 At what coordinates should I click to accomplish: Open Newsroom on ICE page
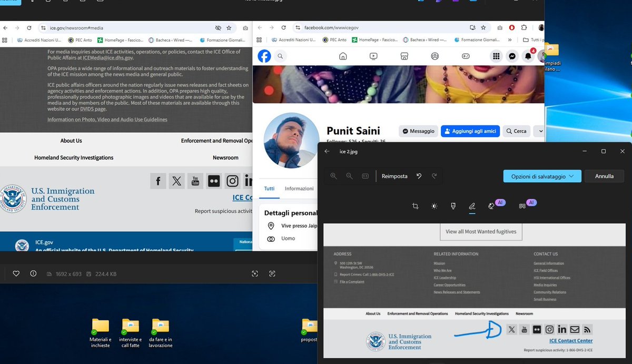pyautogui.click(x=225, y=158)
